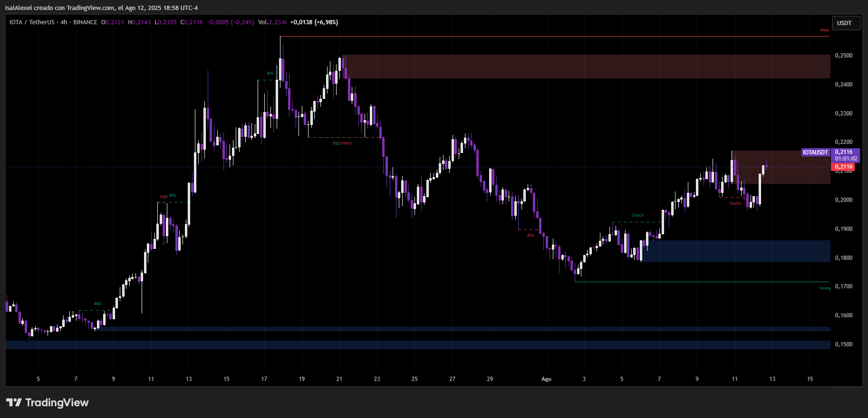868x418 pixels.
Task: Click the IOTA / TetherUS symbol title
Action: click(x=32, y=22)
